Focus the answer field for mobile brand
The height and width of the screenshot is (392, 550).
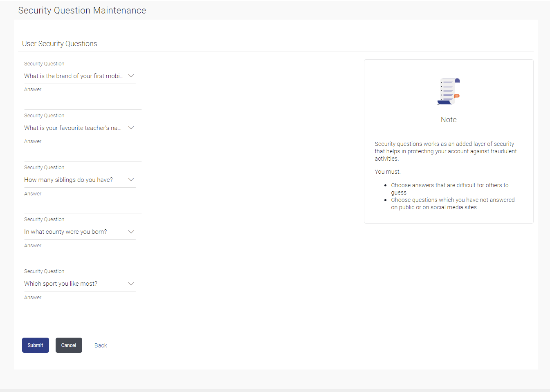pos(83,101)
